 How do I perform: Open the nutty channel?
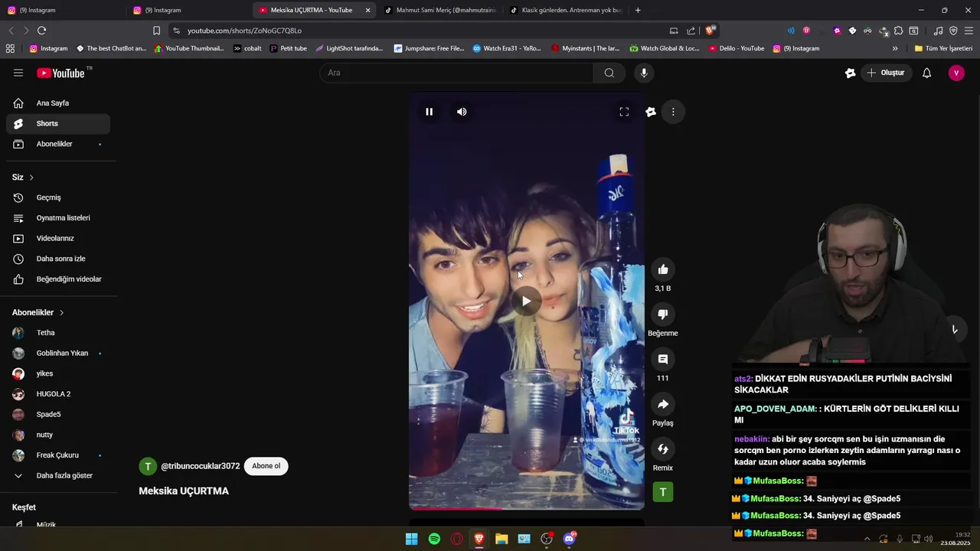point(58,435)
